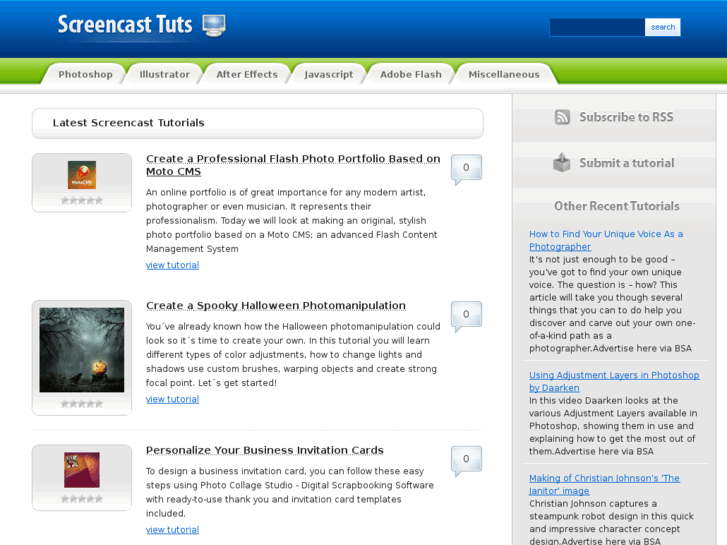Image resolution: width=727 pixels, height=545 pixels.
Task: Rate the Moto CMS tutorial with stars
Action: 82,200
